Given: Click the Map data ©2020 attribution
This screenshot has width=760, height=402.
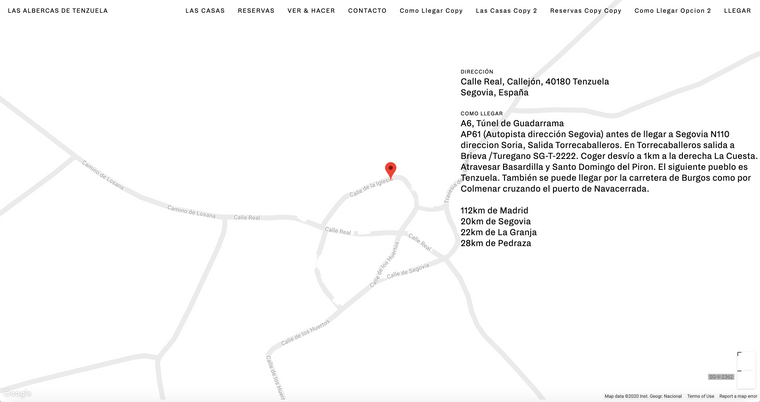Looking at the screenshot, I should pyautogui.click(x=643, y=396).
